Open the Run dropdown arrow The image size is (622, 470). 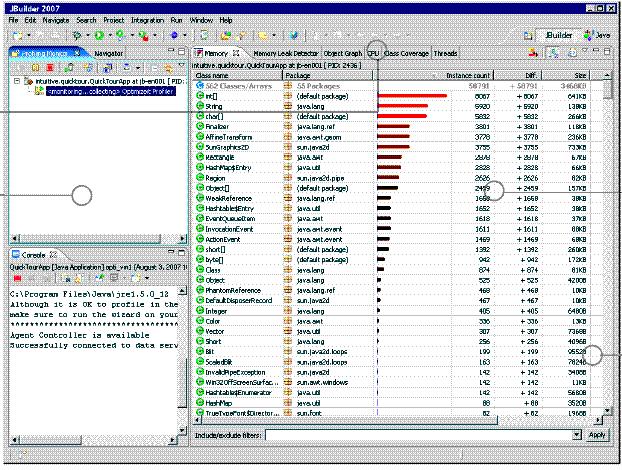pyautogui.click(x=110, y=36)
